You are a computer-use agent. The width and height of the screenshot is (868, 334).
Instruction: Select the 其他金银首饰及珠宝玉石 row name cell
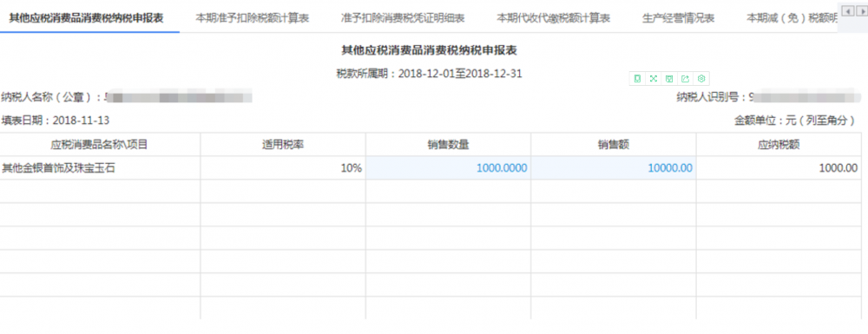coord(100,168)
